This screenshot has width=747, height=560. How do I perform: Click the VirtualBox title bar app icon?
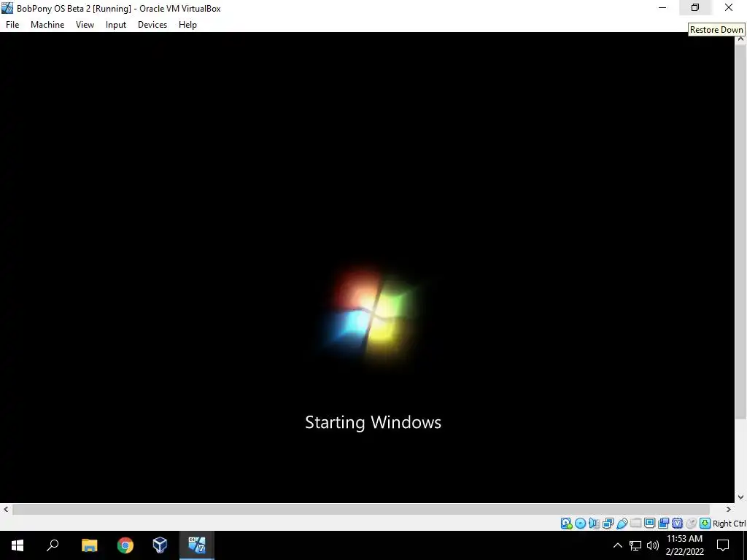coord(7,8)
